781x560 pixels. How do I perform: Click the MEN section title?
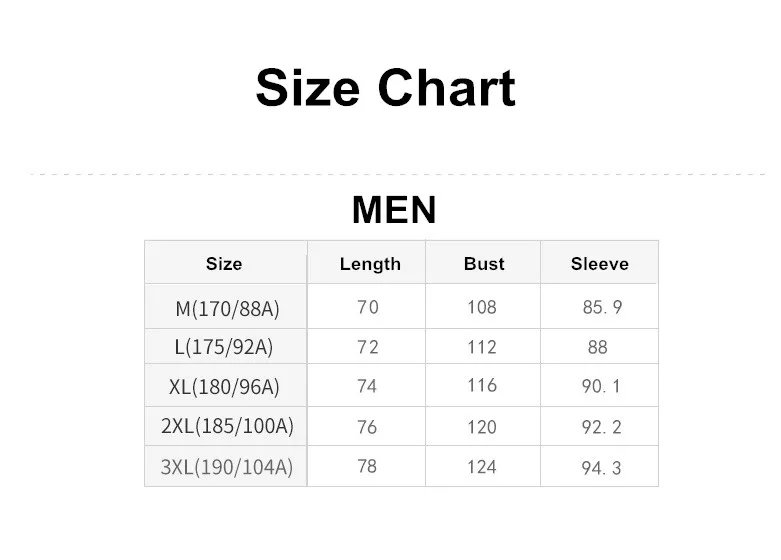tap(394, 210)
